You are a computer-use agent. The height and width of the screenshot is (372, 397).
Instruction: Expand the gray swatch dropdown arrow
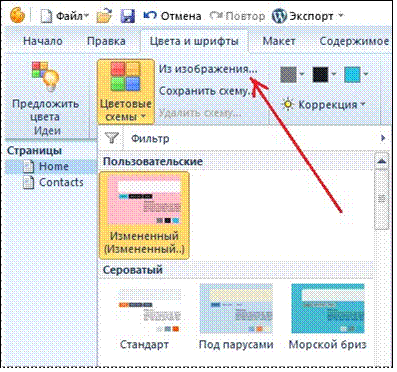pyautogui.click(x=302, y=74)
